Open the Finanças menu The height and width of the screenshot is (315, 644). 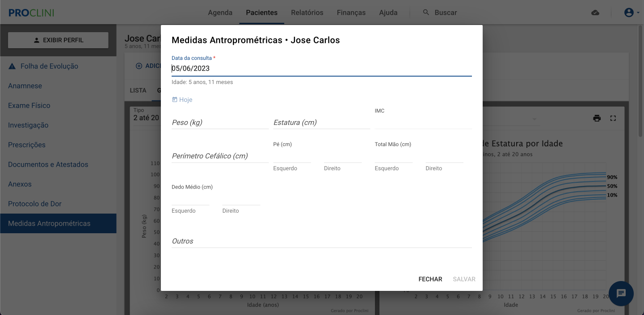(351, 13)
